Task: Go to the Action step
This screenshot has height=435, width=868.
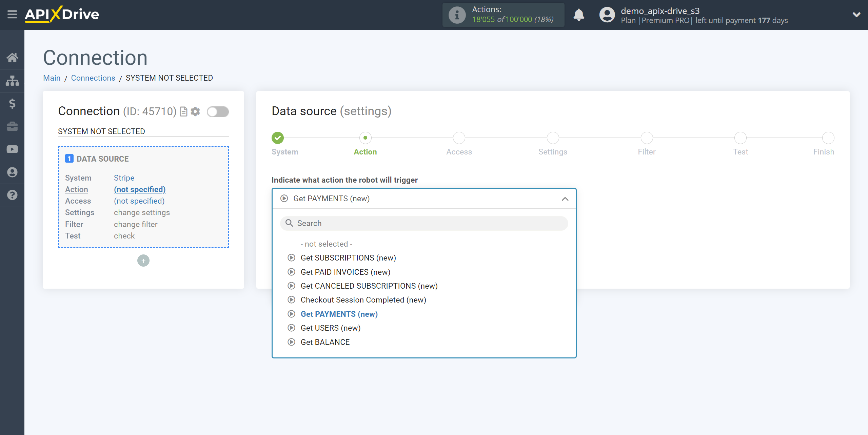Action: click(x=365, y=138)
